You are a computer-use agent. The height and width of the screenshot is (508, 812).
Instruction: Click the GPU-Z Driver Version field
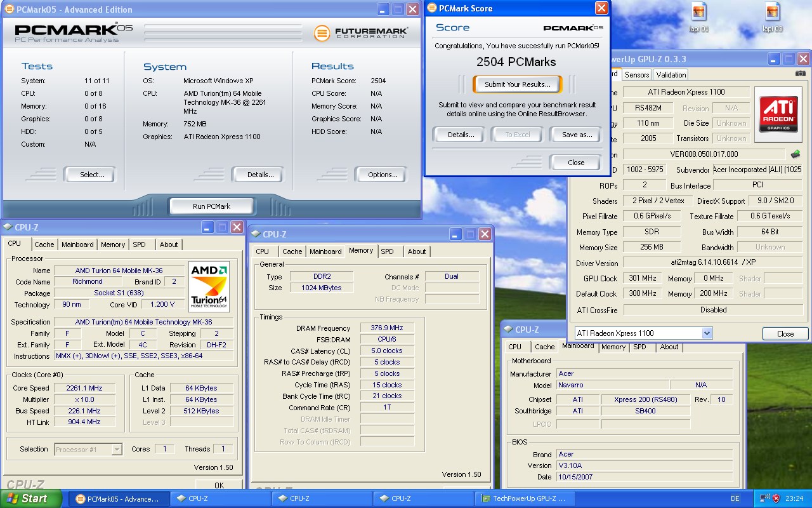(x=713, y=263)
